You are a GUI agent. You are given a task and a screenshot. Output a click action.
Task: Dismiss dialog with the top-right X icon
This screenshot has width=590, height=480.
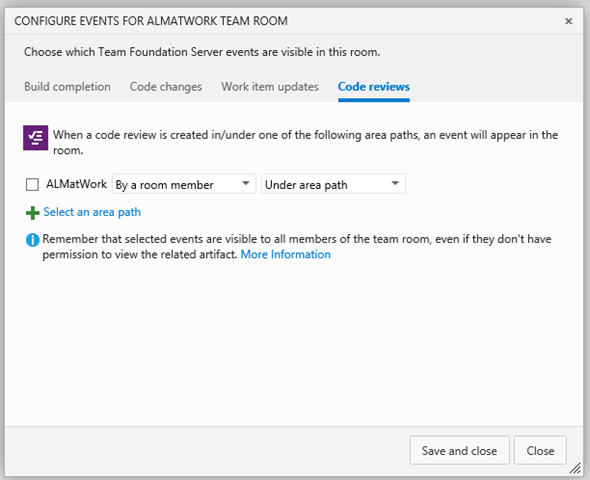(x=569, y=21)
